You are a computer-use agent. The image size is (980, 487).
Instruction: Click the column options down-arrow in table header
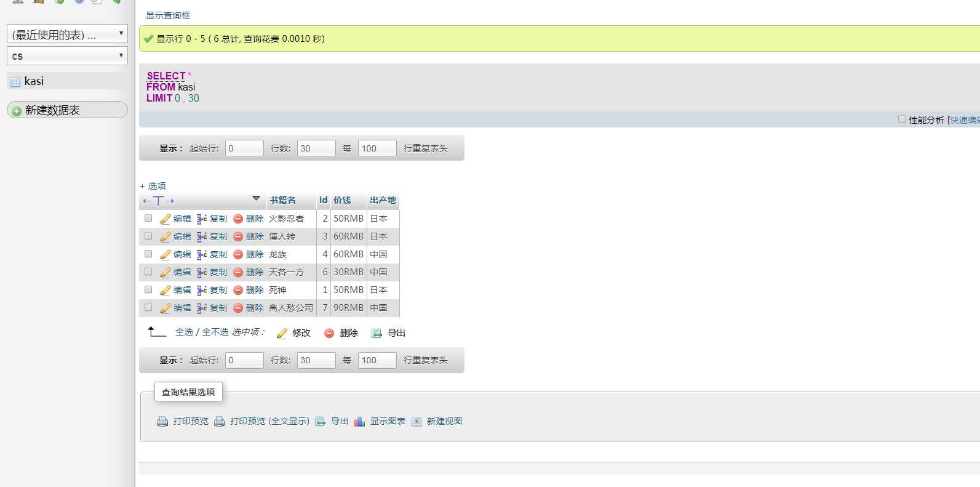[x=257, y=199]
